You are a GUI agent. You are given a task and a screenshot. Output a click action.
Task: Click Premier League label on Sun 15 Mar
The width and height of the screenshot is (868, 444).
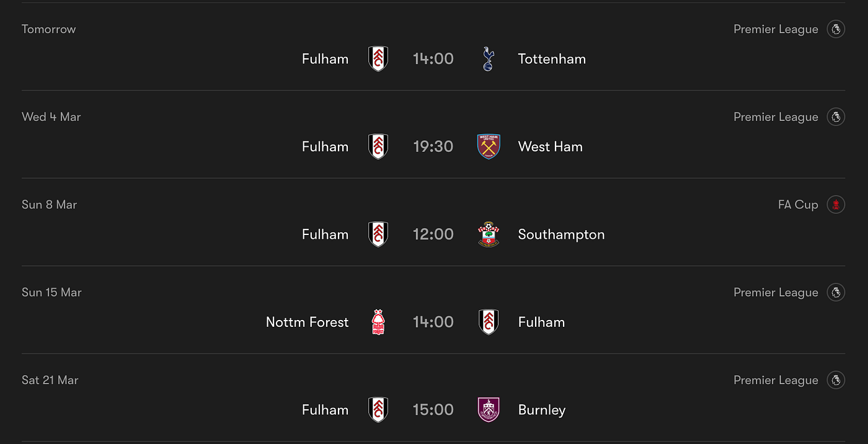pyautogui.click(x=776, y=293)
